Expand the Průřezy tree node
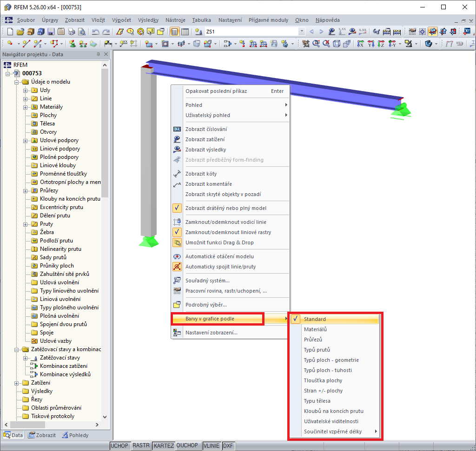Screen dimensions: 476x451 25,191
